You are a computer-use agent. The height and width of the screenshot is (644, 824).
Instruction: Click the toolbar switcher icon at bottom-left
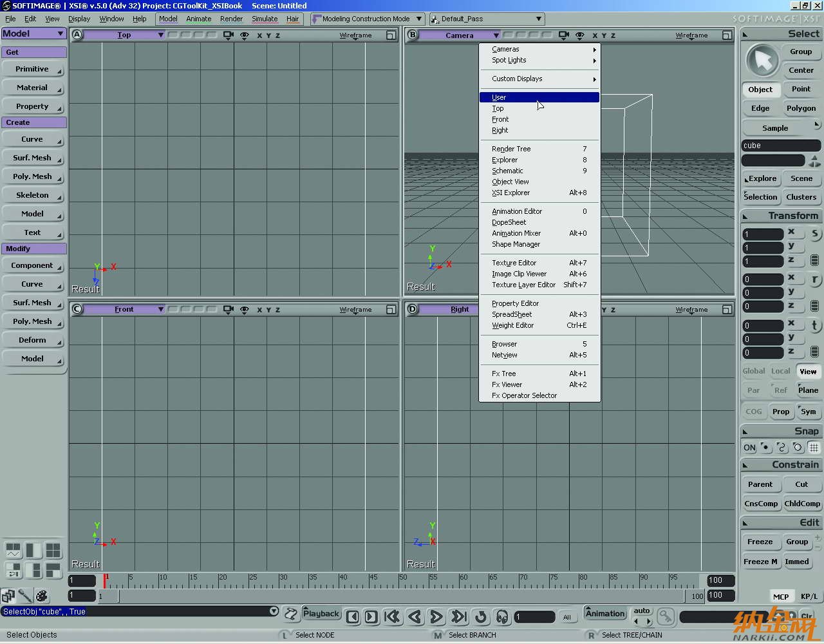point(8,596)
